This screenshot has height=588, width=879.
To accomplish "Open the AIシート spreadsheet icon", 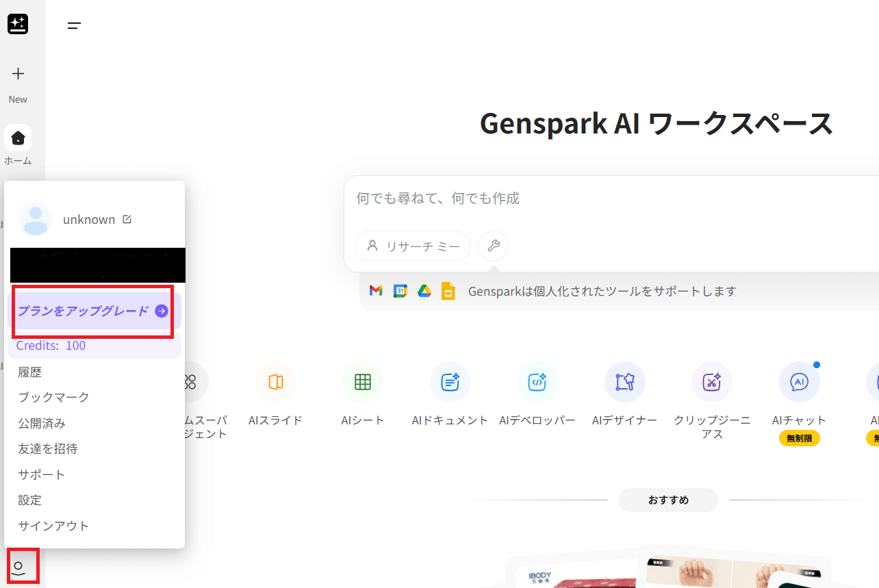I will pyautogui.click(x=363, y=382).
